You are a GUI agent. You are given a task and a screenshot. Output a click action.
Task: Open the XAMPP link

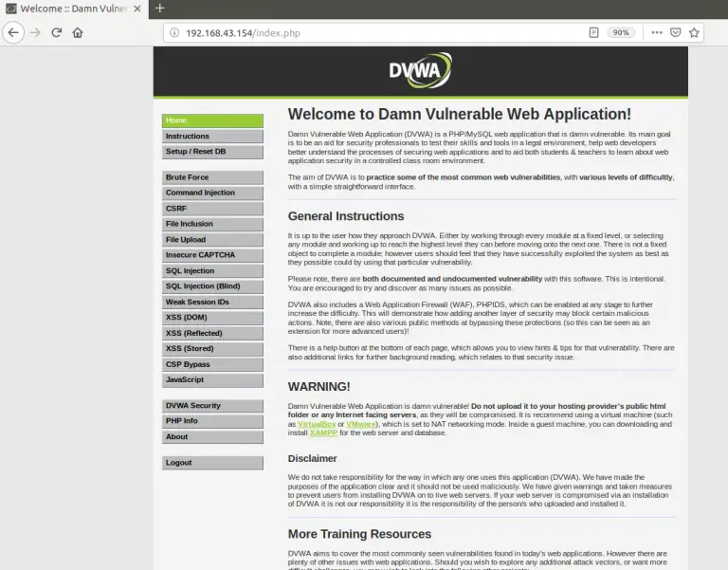pos(322,432)
